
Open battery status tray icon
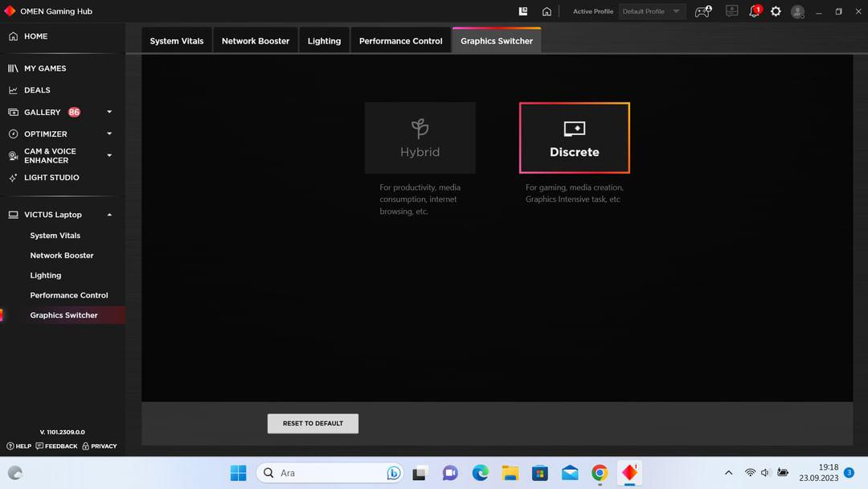[783, 472]
